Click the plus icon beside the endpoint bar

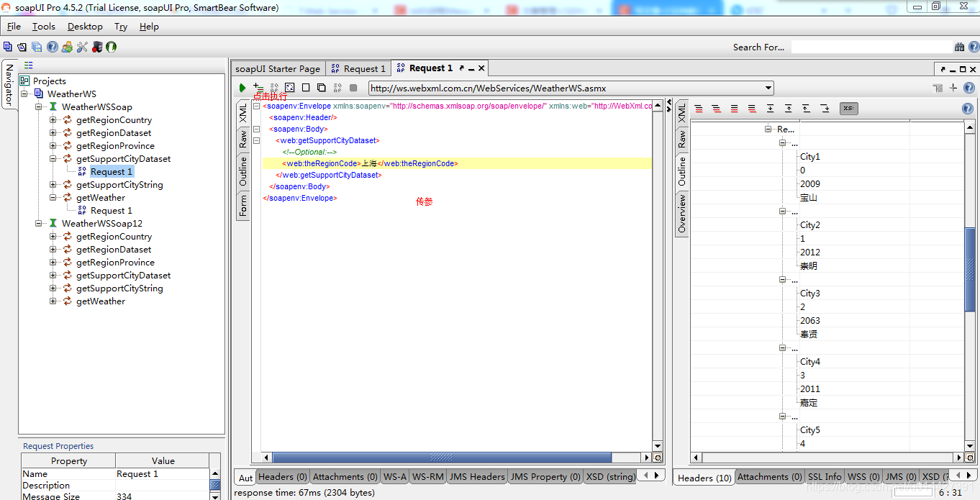(x=953, y=88)
